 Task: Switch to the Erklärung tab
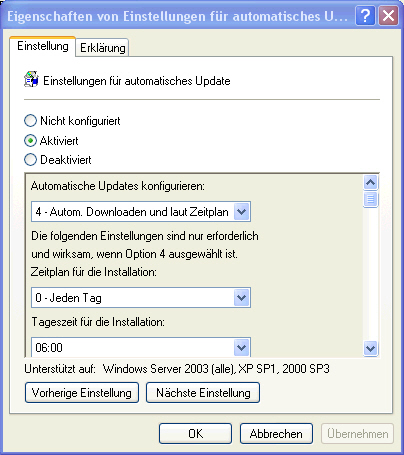[103, 48]
